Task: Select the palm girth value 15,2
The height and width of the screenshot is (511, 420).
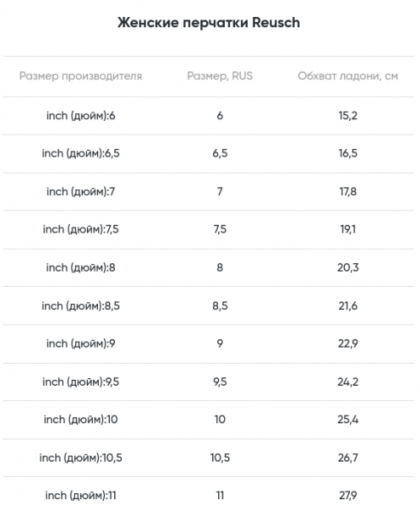Action: [348, 116]
